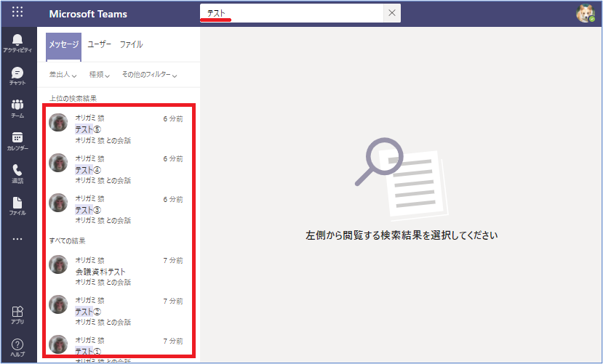Open the Calendar (カレンダー) sidebar icon

(17, 141)
